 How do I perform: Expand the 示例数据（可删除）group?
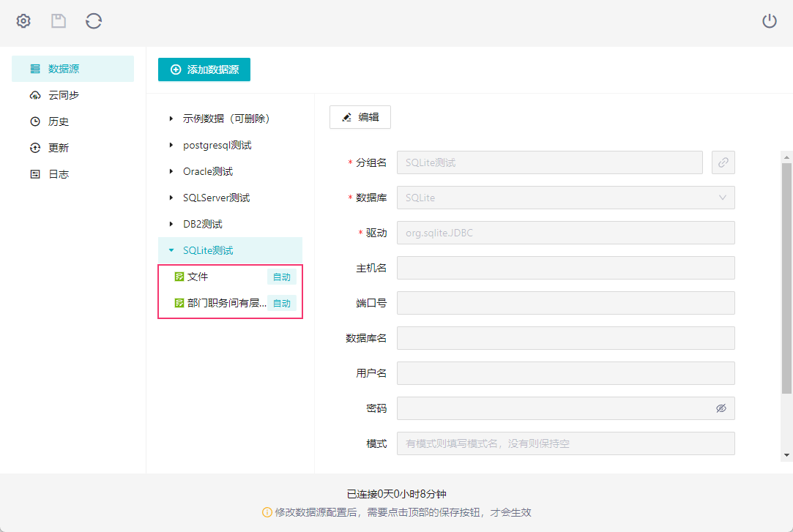[171, 119]
